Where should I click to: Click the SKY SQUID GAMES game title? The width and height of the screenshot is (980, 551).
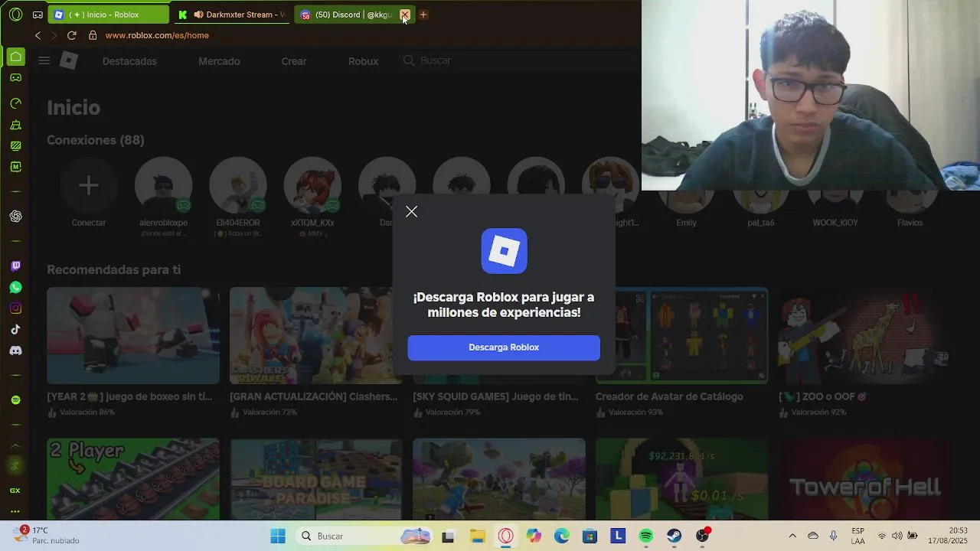coord(495,396)
